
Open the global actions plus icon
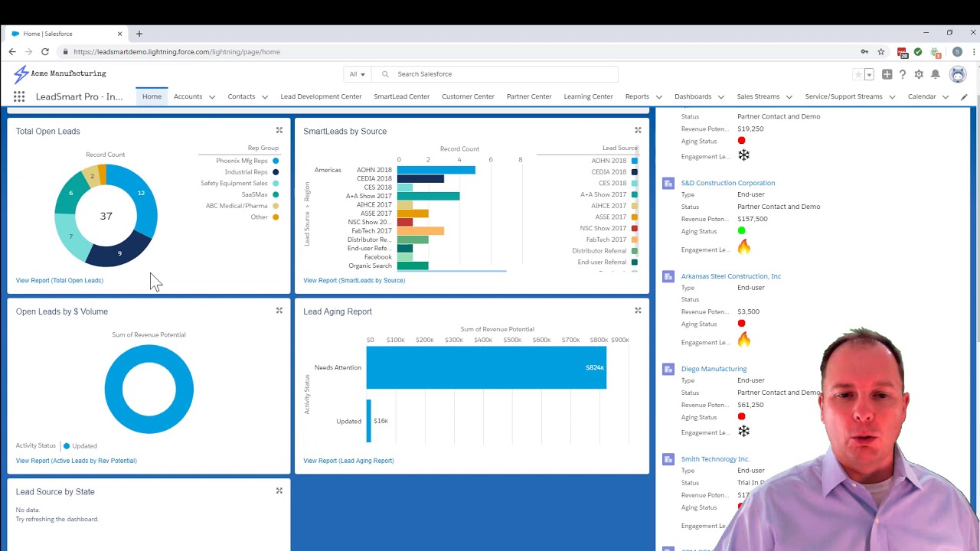click(x=887, y=74)
